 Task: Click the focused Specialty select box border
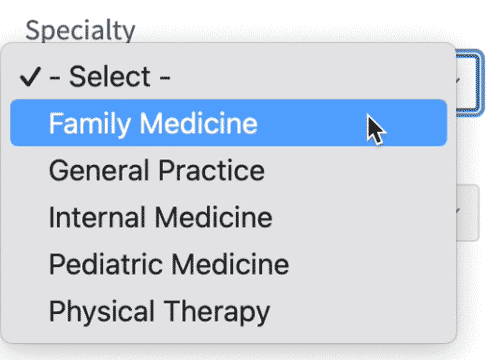[x=470, y=83]
